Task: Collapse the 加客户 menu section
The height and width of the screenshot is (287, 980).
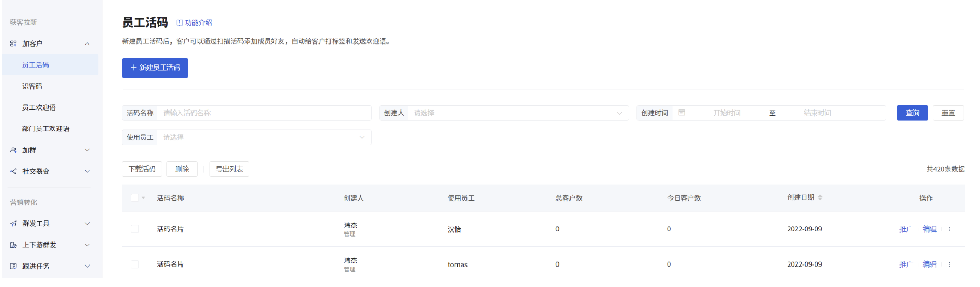Action: [87, 43]
